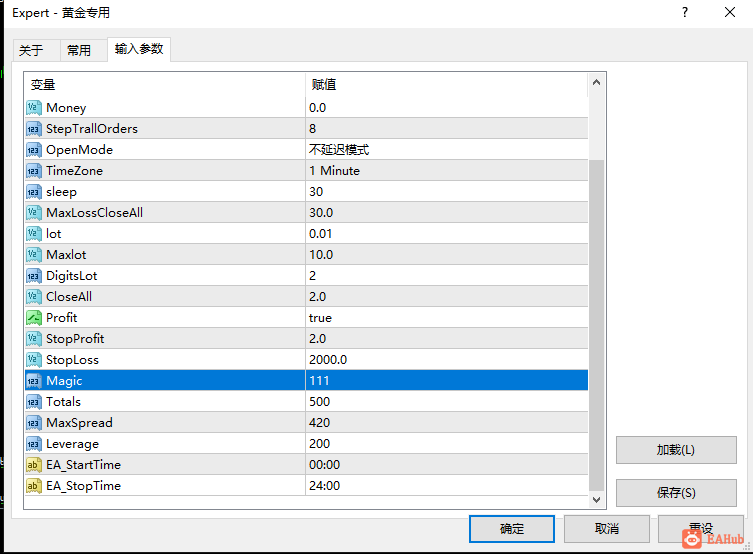Click scrollbar up arrow in parameter list
Image resolution: width=753 pixels, height=554 pixels.
tap(596, 82)
